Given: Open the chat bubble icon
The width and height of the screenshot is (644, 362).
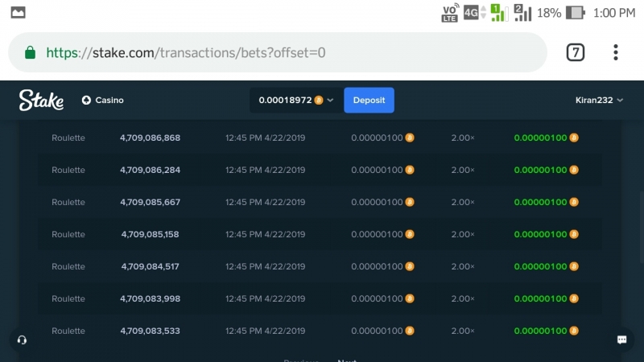Looking at the screenshot, I should 621,339.
